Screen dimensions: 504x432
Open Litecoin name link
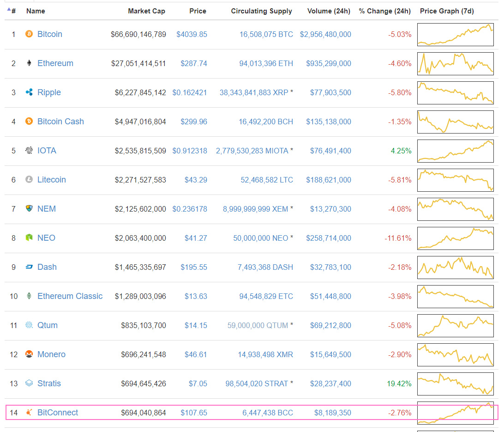[51, 179]
